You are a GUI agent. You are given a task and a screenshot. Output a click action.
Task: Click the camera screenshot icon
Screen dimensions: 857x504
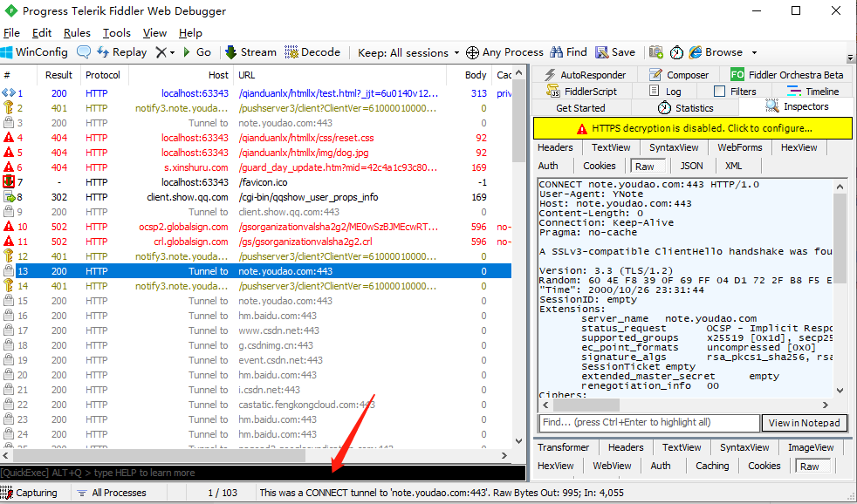click(656, 52)
